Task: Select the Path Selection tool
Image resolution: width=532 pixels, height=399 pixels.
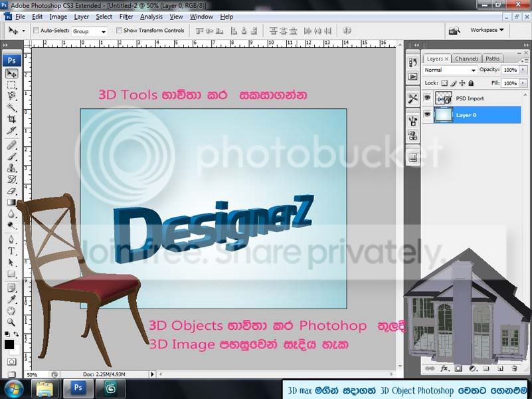Action: click(11, 263)
